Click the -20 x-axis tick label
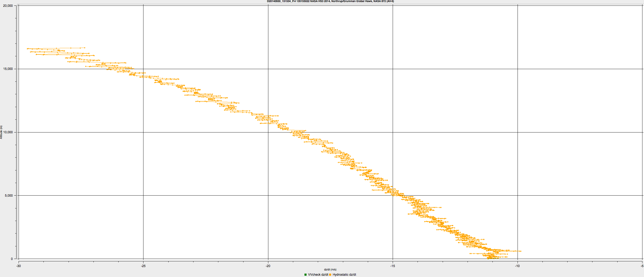 click(268, 266)
